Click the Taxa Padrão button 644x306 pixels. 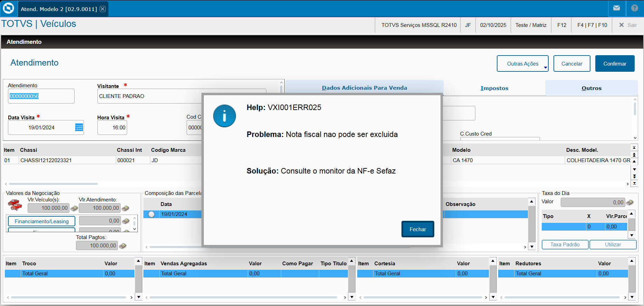565,245
